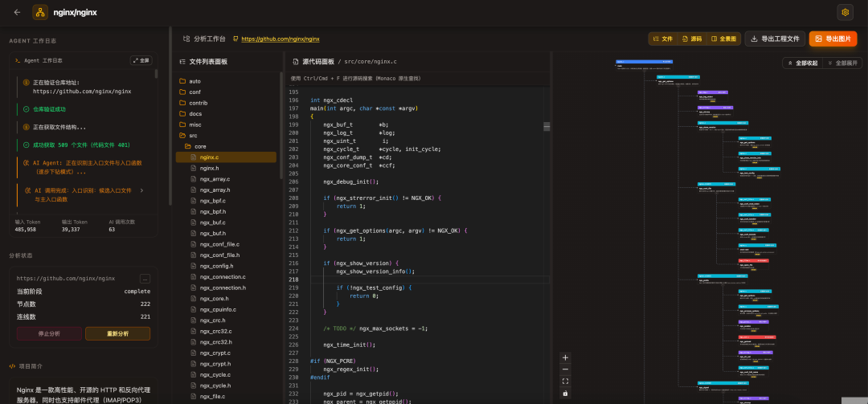Open settings via the top-right gear icon

tap(845, 12)
